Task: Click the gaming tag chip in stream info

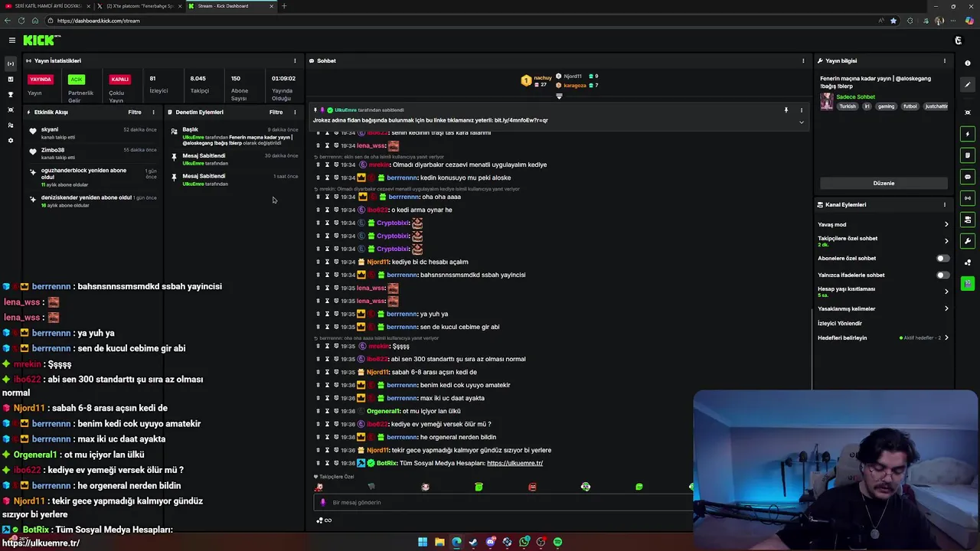Action: pyautogui.click(x=886, y=107)
